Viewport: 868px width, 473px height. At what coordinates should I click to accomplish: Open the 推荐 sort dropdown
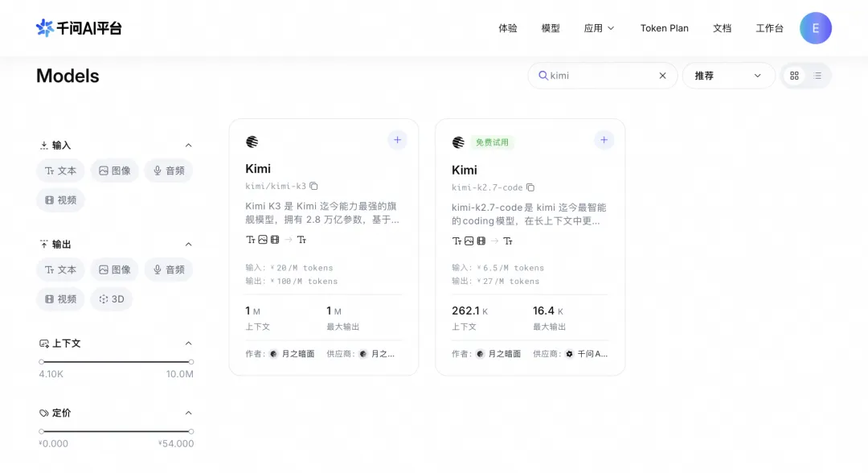coord(728,76)
